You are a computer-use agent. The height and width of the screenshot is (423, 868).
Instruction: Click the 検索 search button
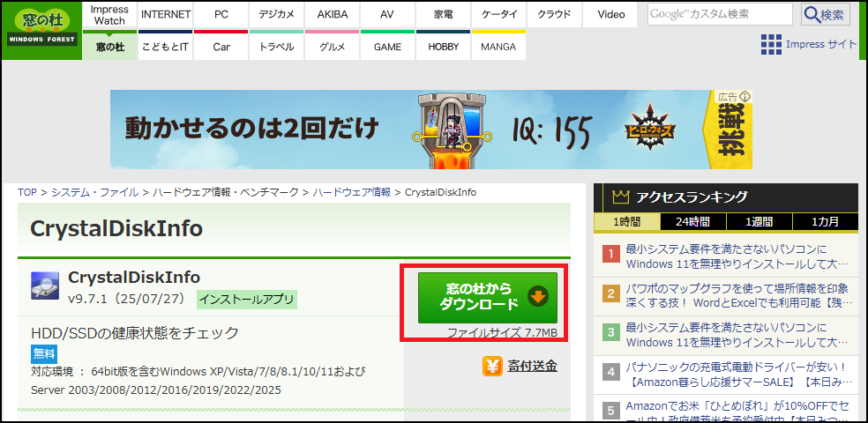pos(826,14)
